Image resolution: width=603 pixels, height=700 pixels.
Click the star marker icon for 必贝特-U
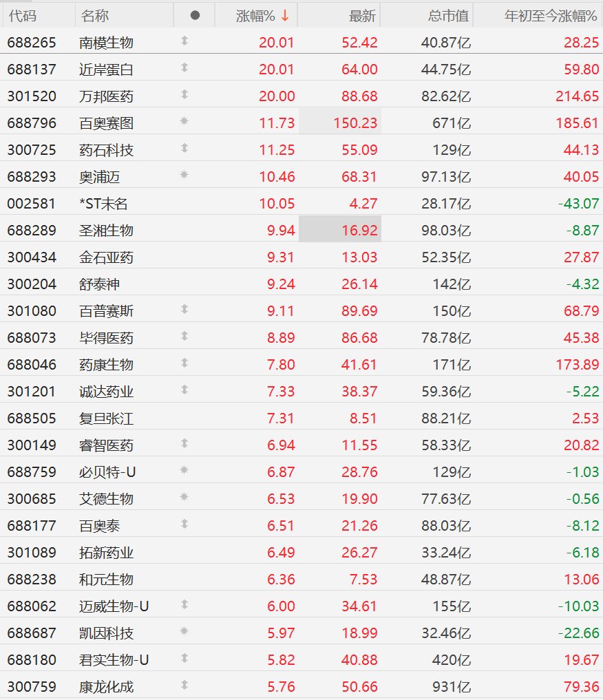184,470
